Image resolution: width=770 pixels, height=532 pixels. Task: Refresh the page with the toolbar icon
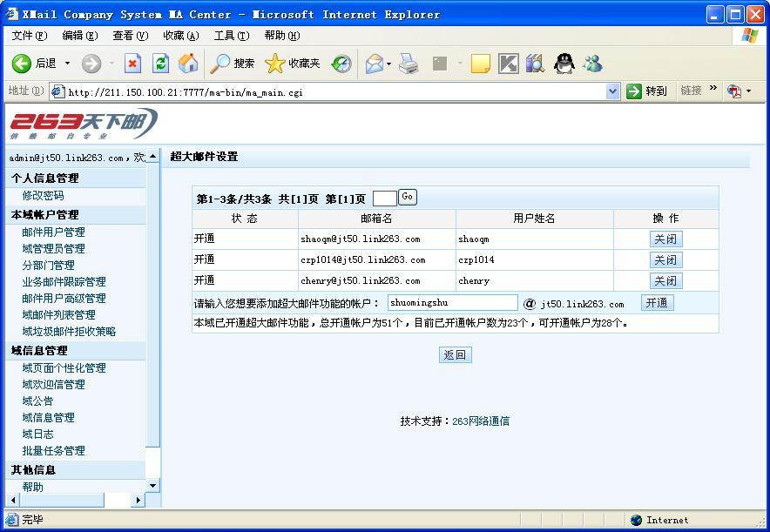[x=160, y=64]
